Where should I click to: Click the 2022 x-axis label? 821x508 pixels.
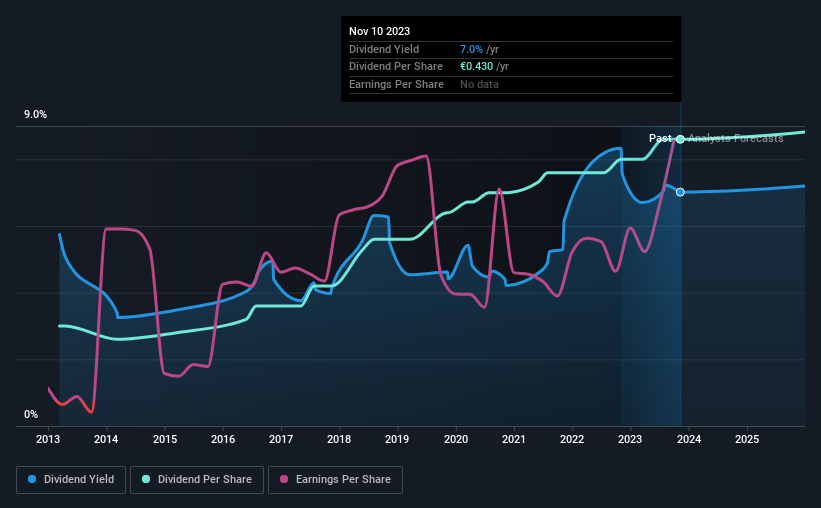click(572, 439)
